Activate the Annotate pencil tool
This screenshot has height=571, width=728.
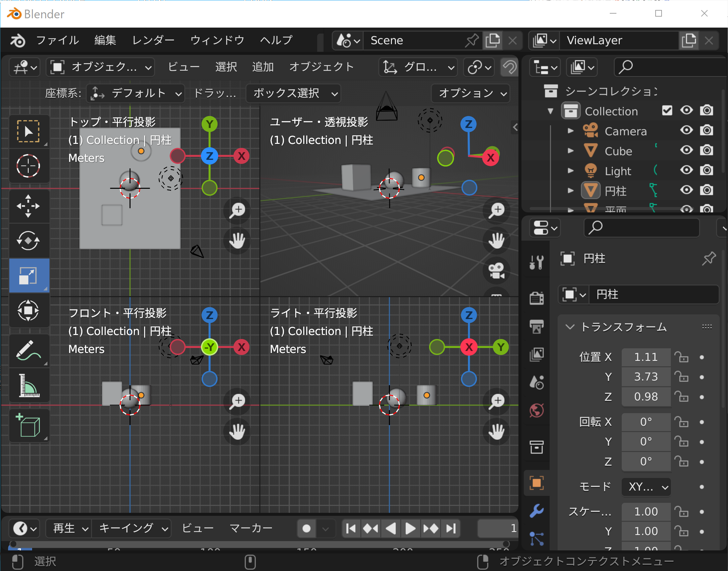[x=29, y=350]
